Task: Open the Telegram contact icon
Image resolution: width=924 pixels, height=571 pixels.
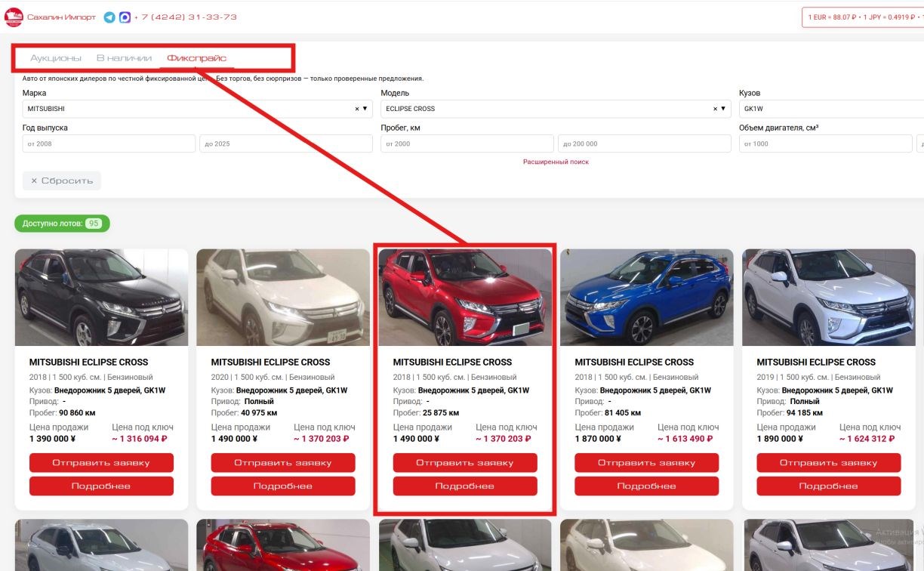Action: tap(109, 17)
